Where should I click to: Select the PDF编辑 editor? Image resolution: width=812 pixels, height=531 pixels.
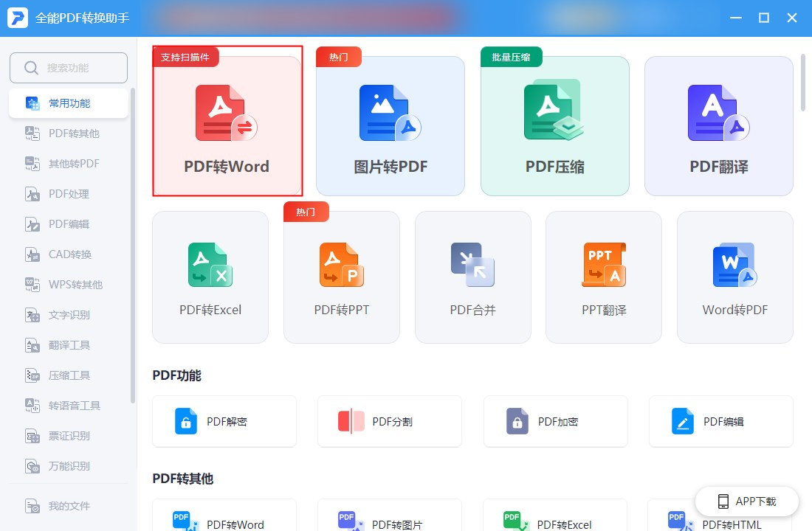[720, 421]
